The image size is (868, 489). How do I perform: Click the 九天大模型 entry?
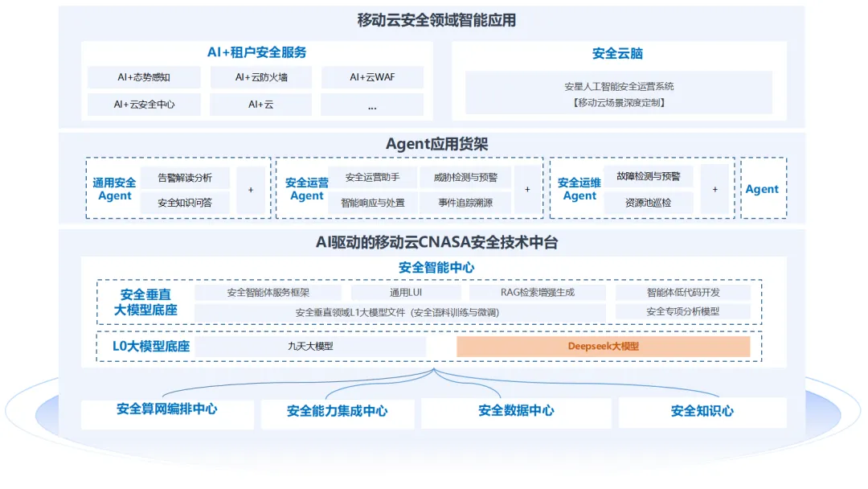(313, 347)
